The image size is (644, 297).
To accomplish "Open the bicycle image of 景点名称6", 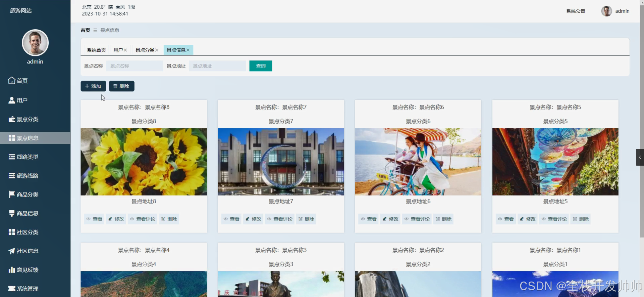I will (x=418, y=162).
